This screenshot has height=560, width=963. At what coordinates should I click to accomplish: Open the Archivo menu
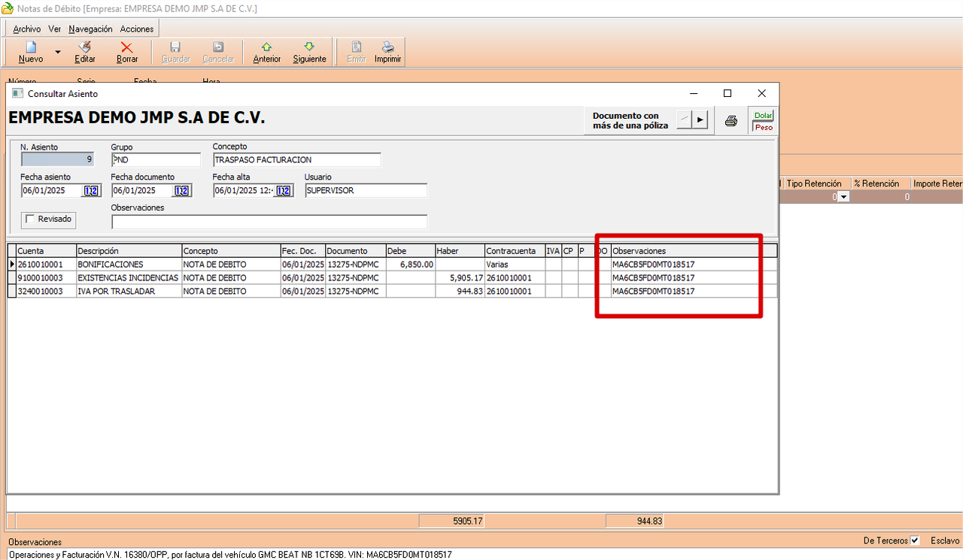[27, 29]
